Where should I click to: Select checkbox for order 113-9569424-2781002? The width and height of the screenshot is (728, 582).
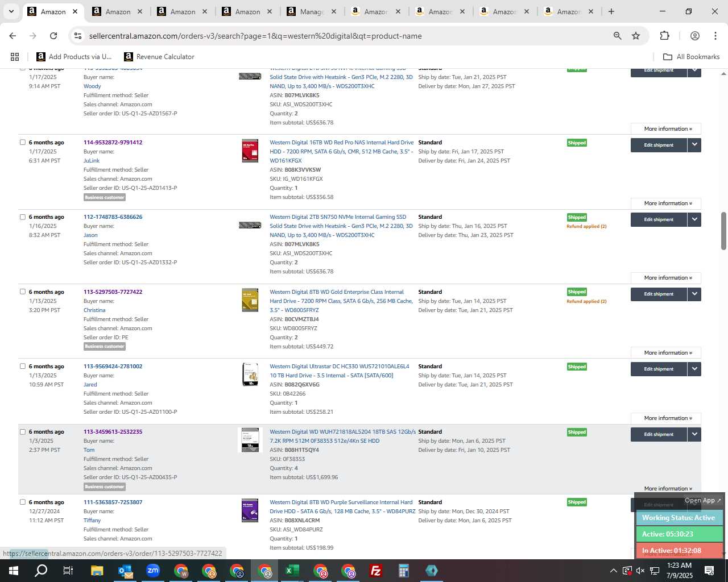tap(23, 367)
